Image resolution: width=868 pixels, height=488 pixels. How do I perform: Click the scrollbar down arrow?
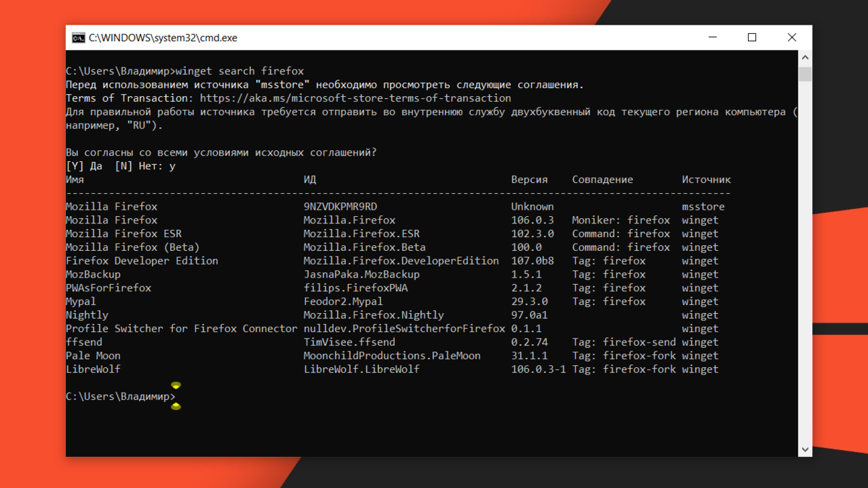click(x=805, y=450)
